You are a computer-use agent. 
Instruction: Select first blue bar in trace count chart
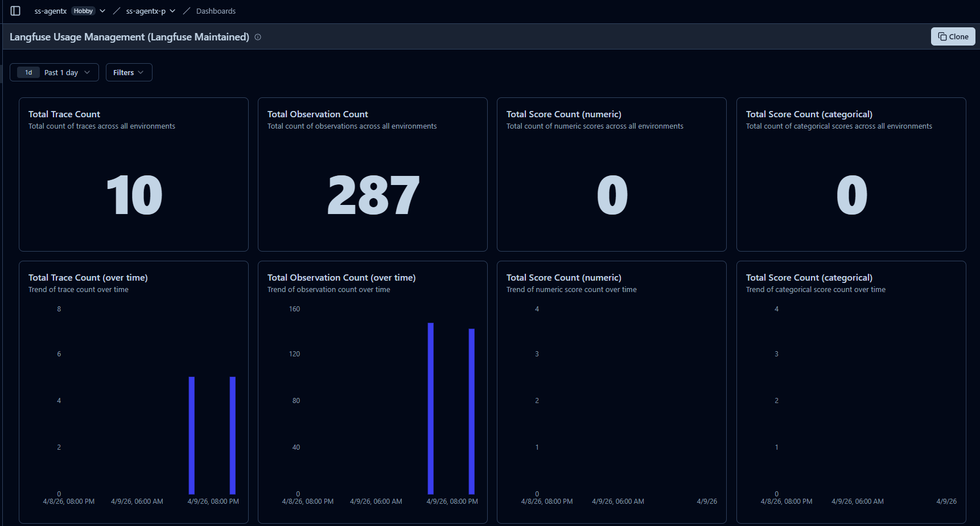(192, 435)
